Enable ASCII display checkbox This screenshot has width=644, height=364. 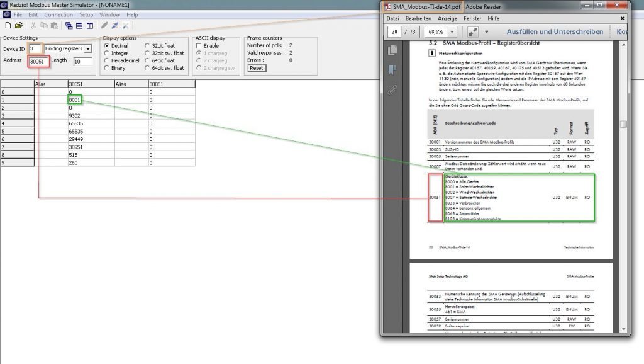pyautogui.click(x=199, y=45)
